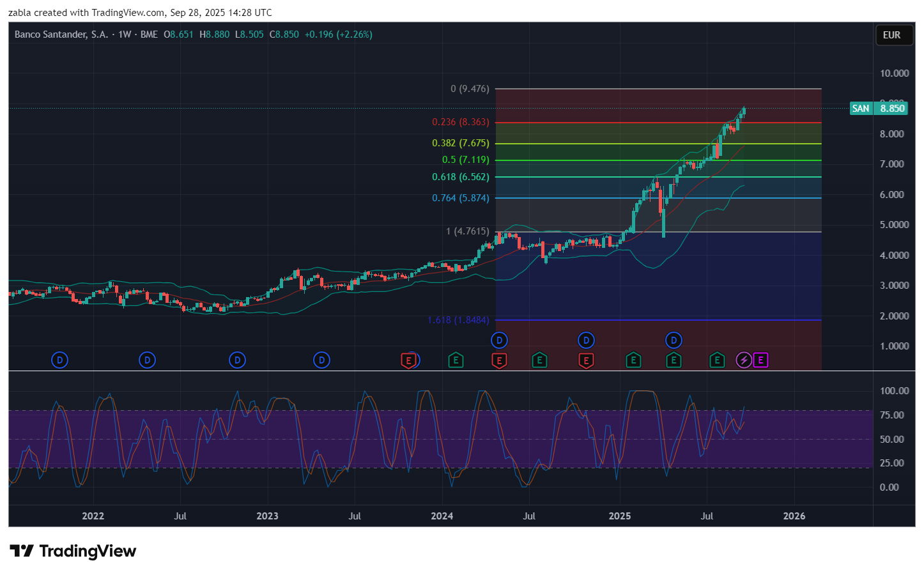
Task: Click the 50.00 stochastic axis label
Action: point(891,440)
